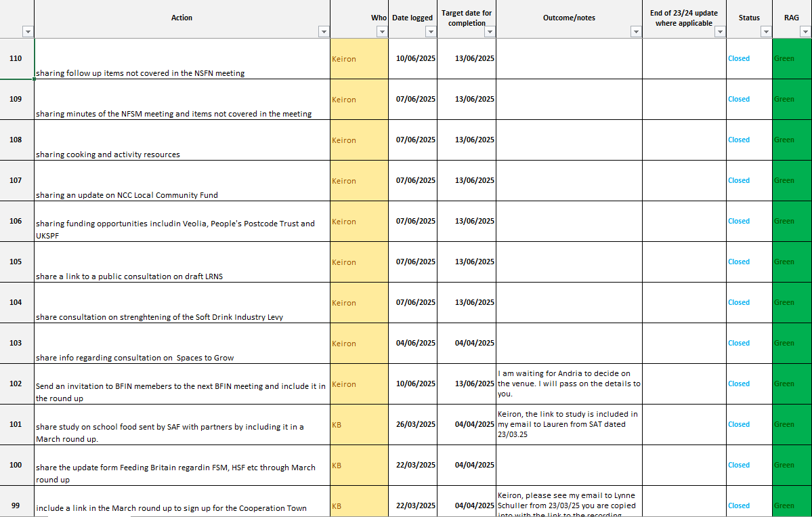Select the cell numbered 101
812x517 pixels.
16,425
